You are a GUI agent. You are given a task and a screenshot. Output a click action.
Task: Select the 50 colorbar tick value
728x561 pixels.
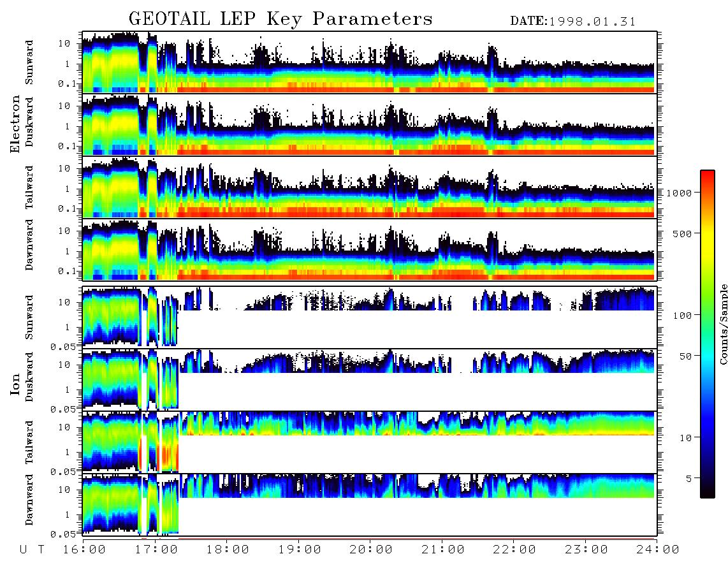685,356
